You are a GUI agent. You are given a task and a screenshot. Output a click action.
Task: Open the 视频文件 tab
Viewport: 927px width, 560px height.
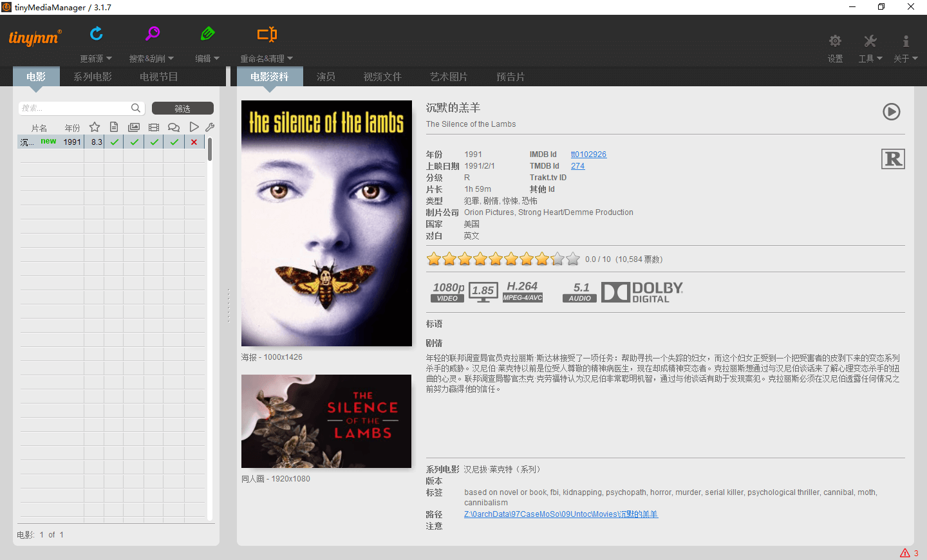pos(382,77)
